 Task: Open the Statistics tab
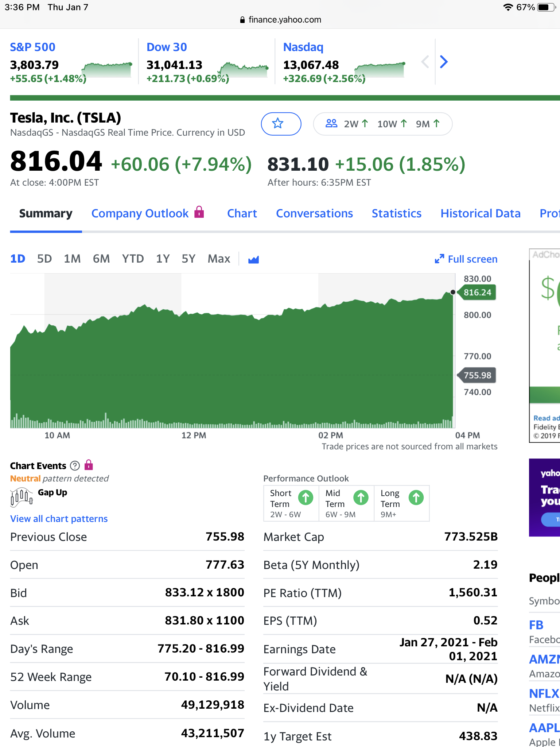[x=396, y=213]
